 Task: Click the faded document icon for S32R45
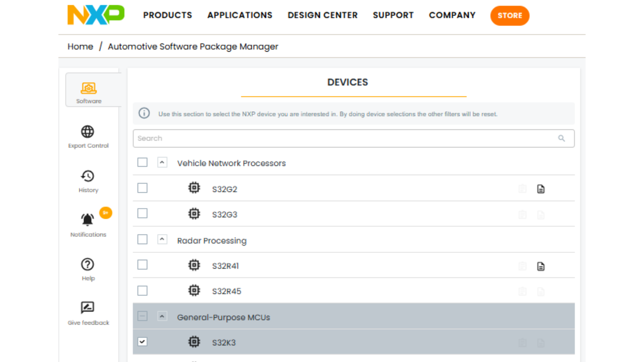coord(541,291)
